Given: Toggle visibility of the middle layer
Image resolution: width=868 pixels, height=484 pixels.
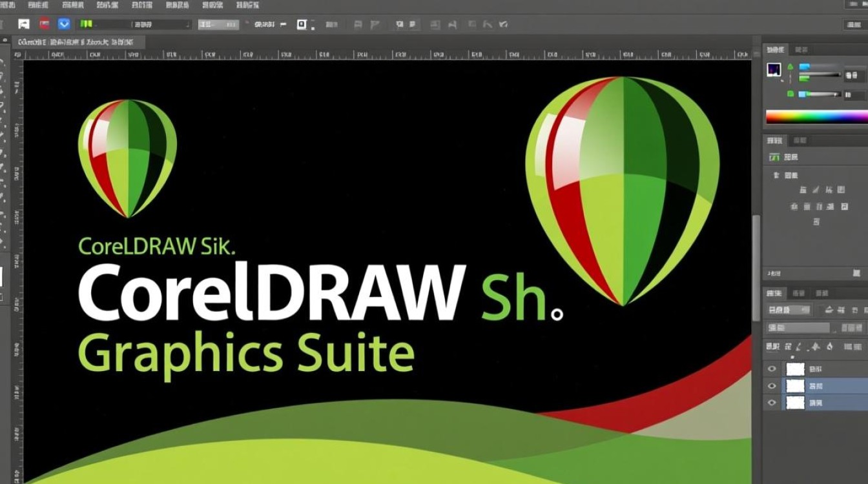Looking at the screenshot, I should coord(771,386).
